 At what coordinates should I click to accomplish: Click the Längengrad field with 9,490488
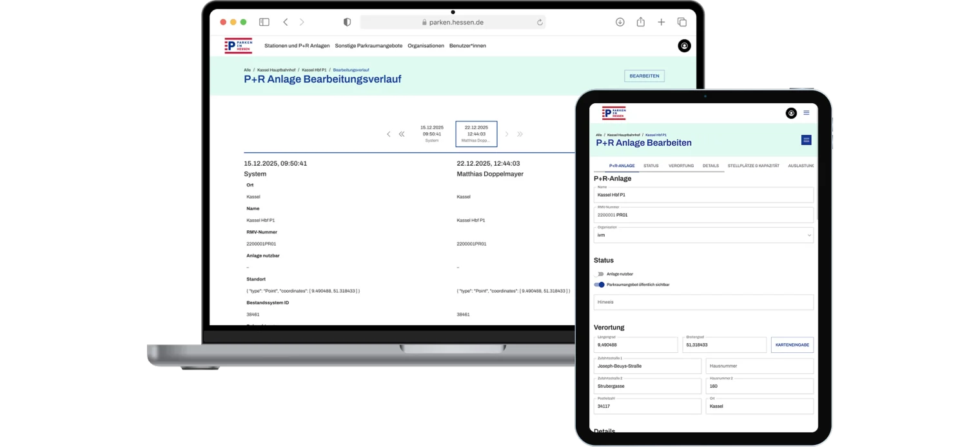tap(636, 345)
